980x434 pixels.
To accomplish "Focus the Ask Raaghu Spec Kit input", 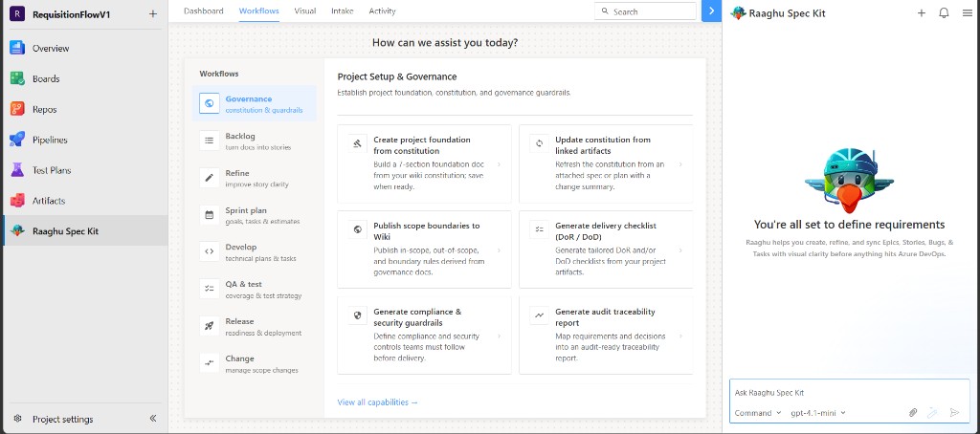I will (x=850, y=393).
